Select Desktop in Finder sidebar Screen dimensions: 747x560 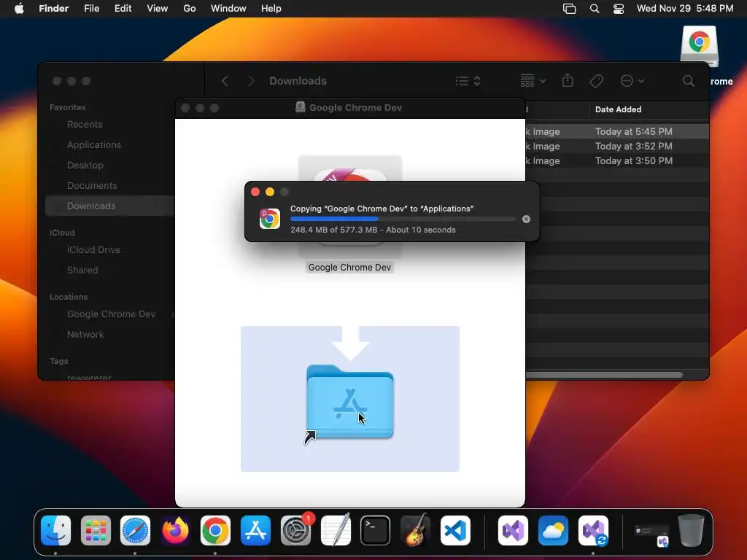pos(85,166)
